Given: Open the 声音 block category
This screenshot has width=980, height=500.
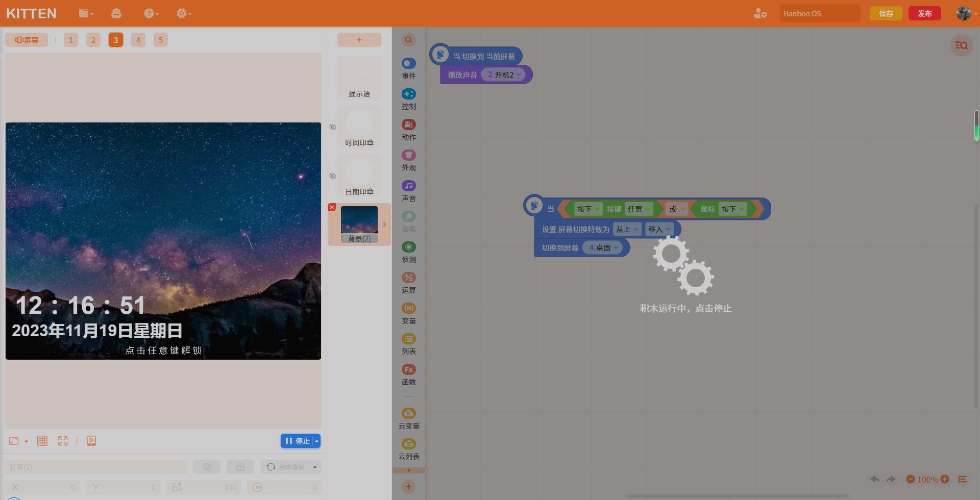Looking at the screenshot, I should click(409, 191).
